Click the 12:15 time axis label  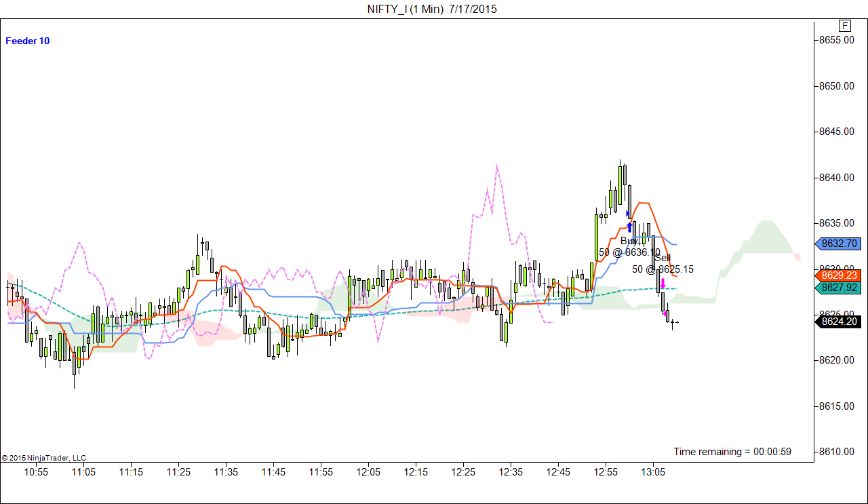[x=416, y=472]
